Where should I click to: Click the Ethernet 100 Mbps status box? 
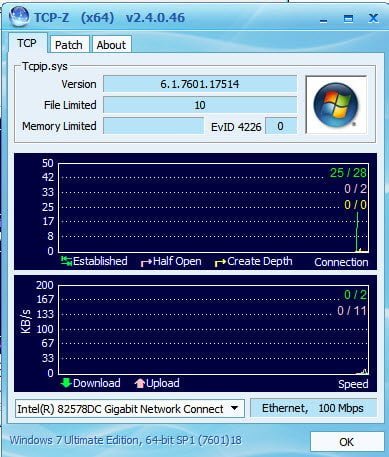313,408
